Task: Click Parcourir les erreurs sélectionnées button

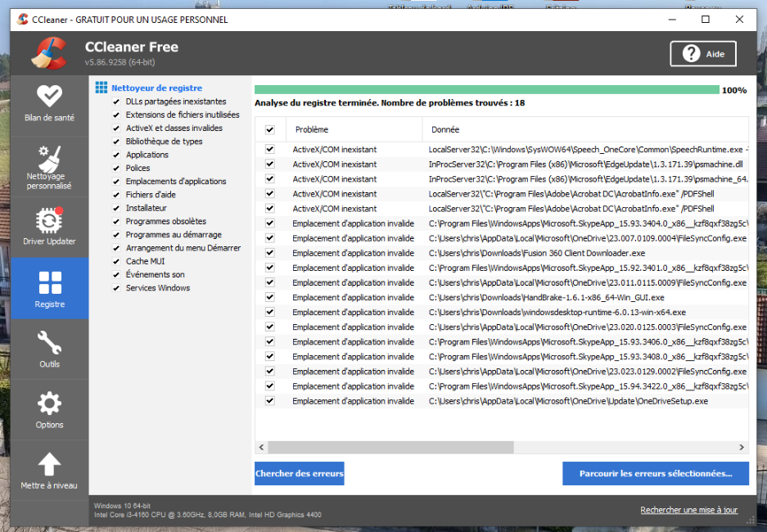Action: [x=656, y=473]
